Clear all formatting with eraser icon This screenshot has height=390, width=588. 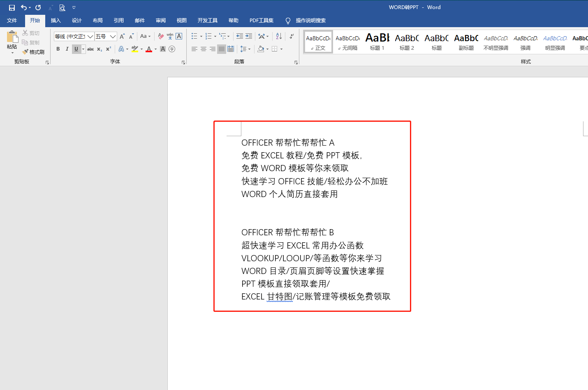tap(161, 36)
